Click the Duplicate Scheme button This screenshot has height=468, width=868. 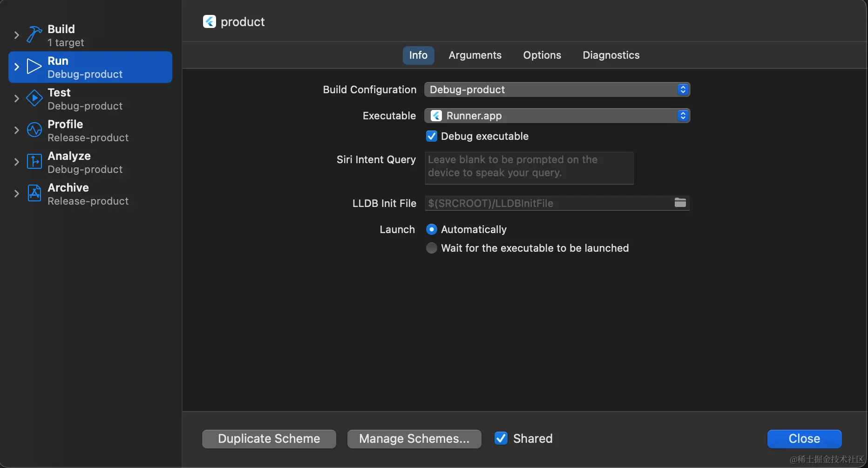tap(269, 439)
